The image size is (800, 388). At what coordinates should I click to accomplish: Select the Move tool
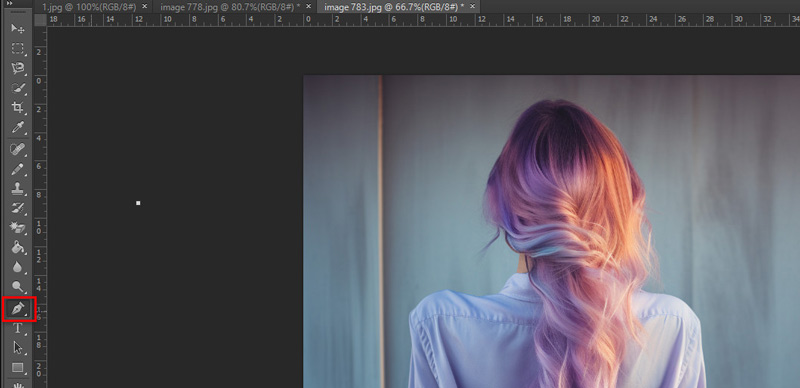click(x=18, y=29)
